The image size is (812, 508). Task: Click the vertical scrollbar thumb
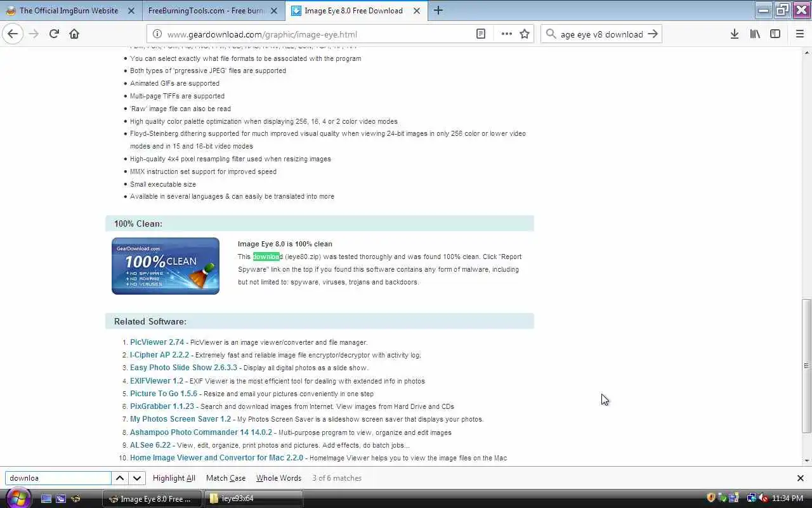point(806,365)
